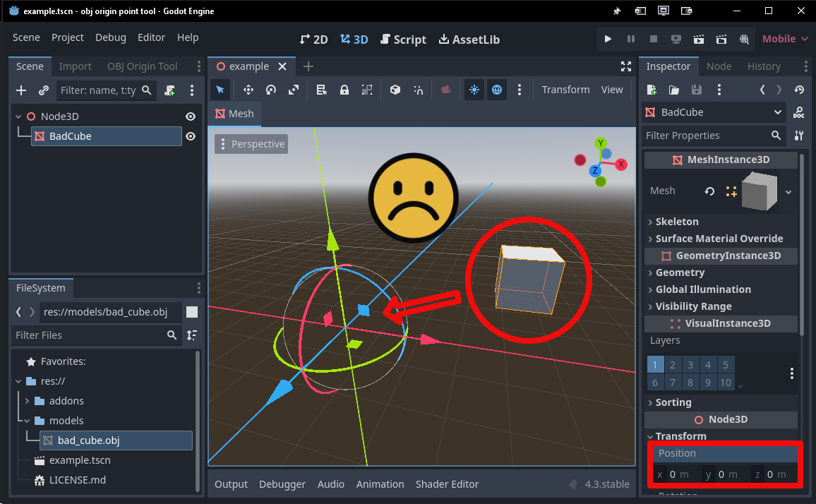The image size is (816, 504).
Task: Toggle preview sunlight icon
Action: 474,90
